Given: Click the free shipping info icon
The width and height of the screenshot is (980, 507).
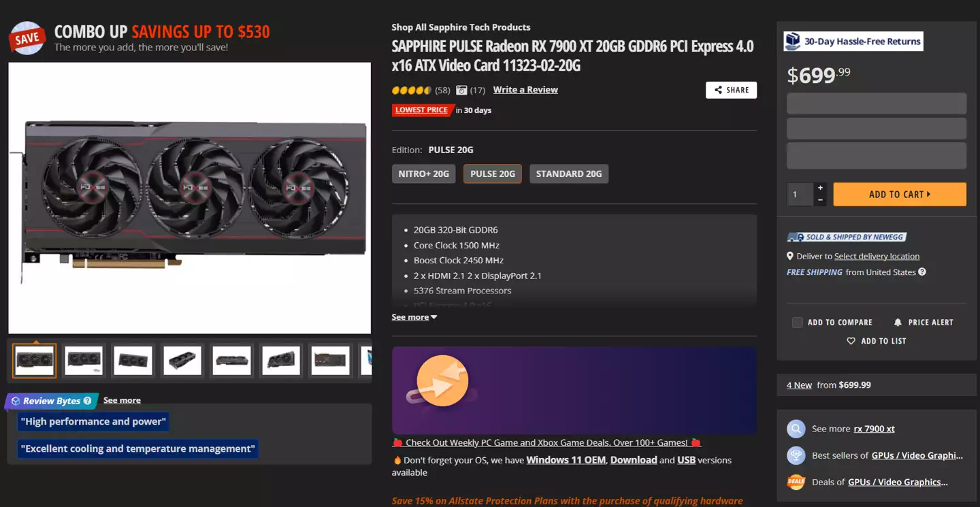Looking at the screenshot, I should click(x=922, y=272).
